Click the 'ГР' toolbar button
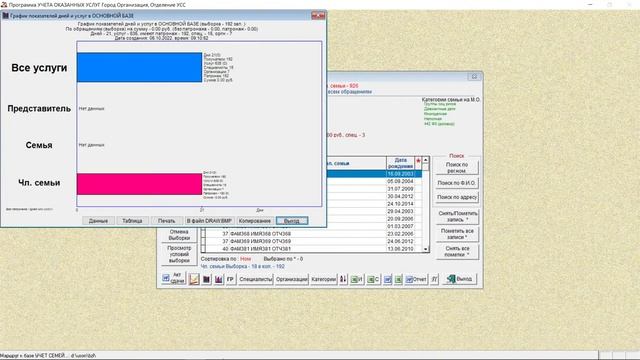This screenshot has width=640, height=360. pos(230,279)
